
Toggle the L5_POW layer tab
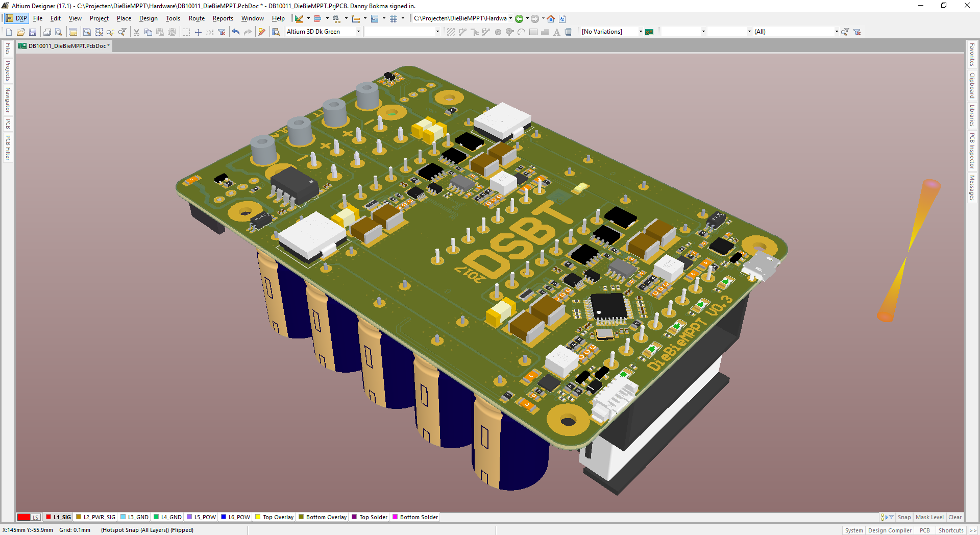pyautogui.click(x=201, y=517)
